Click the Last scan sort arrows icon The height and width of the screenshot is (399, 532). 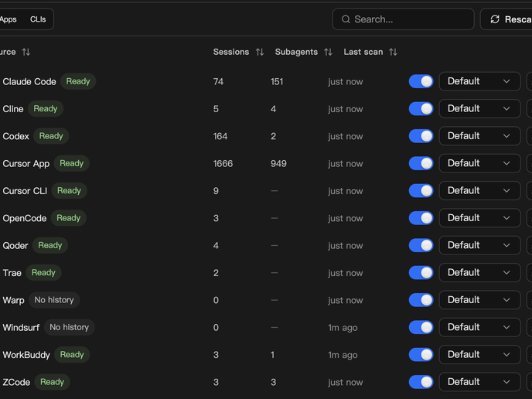(394, 52)
